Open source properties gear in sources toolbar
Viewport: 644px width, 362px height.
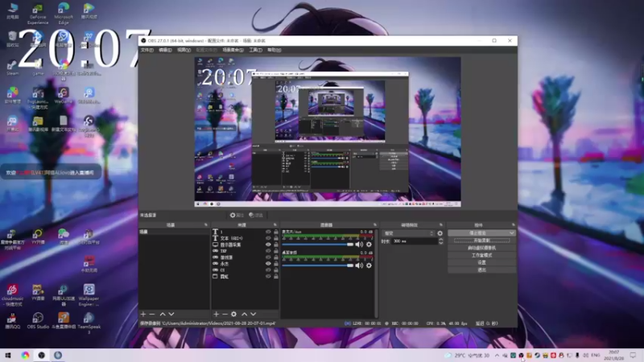coord(233,314)
